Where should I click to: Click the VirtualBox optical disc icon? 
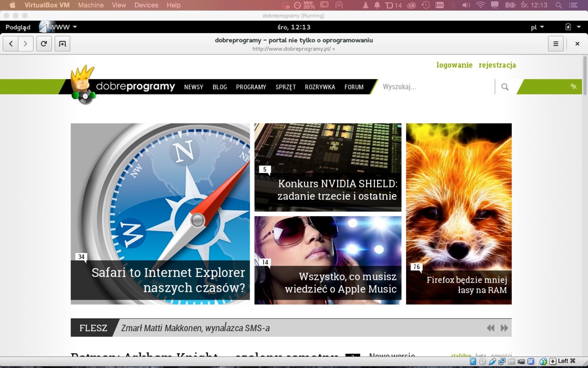pos(482,361)
